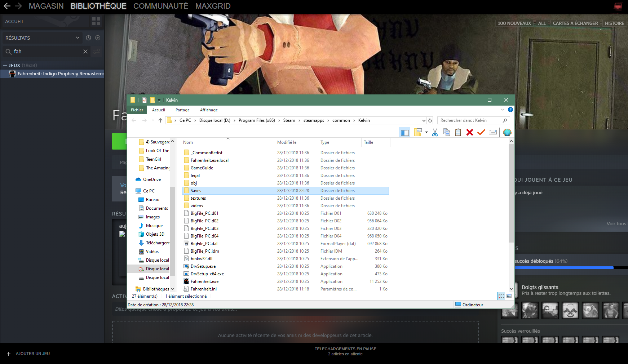The image size is (628, 364).
Task: Click the recent clock icon in Steam sidebar
Action: 89,38
